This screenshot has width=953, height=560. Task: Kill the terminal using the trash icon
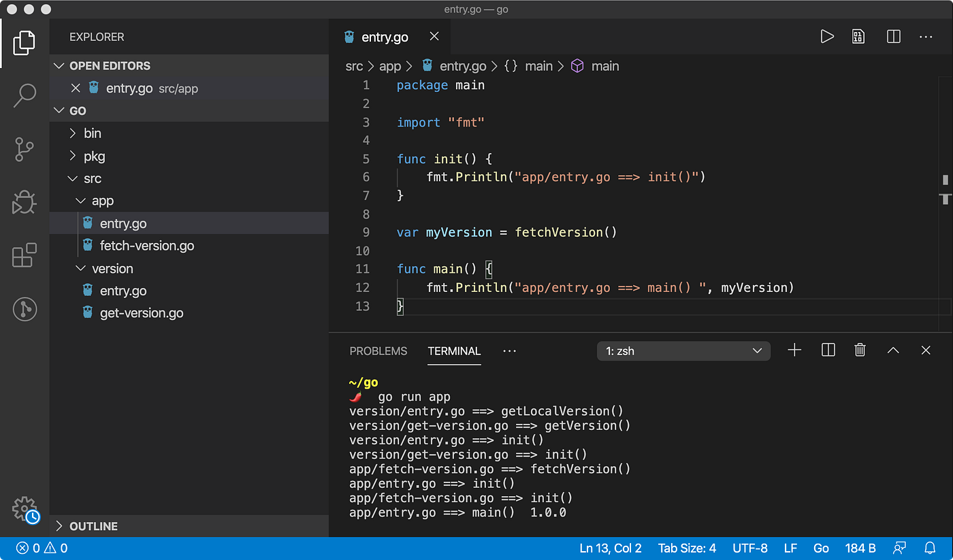coord(860,350)
